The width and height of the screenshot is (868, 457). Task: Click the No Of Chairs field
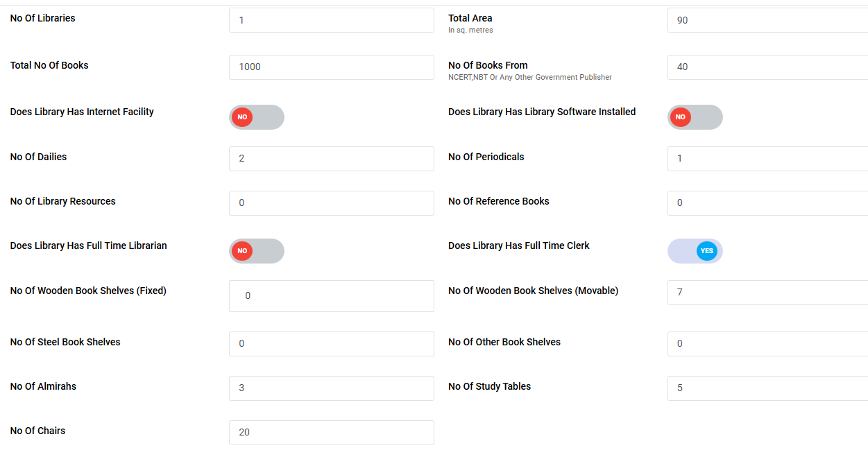pos(331,433)
